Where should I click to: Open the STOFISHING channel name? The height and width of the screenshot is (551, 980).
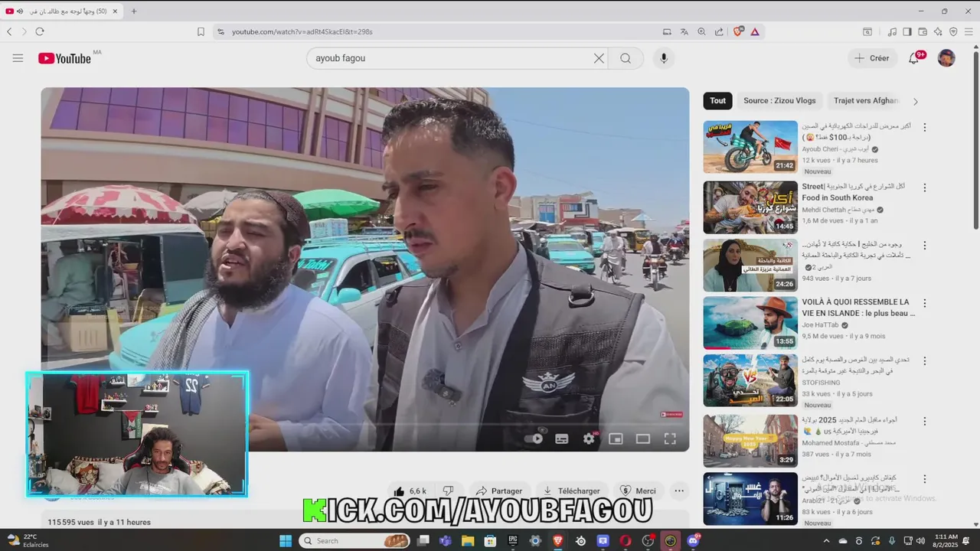pyautogui.click(x=820, y=383)
